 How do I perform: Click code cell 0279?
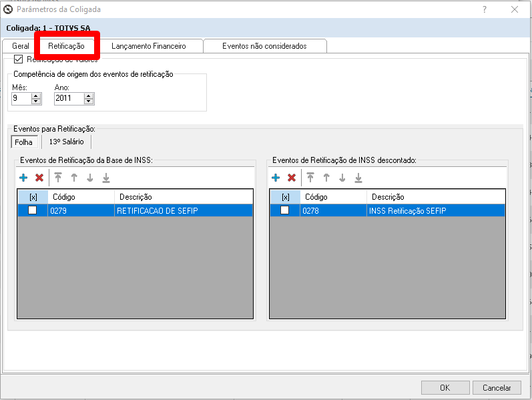pos(81,210)
